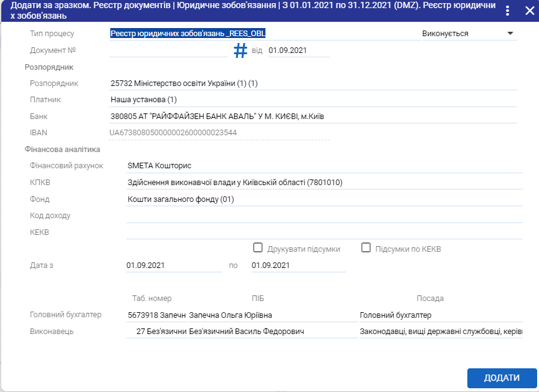Click the Фінансовий рахунок SMETA field
The width and height of the screenshot is (539, 392).
coord(323,166)
